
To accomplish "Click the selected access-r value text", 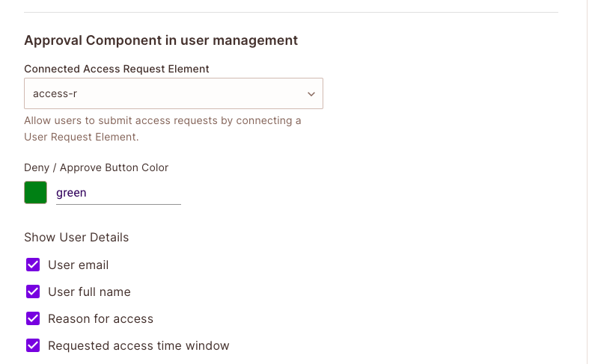I will coord(51,94).
